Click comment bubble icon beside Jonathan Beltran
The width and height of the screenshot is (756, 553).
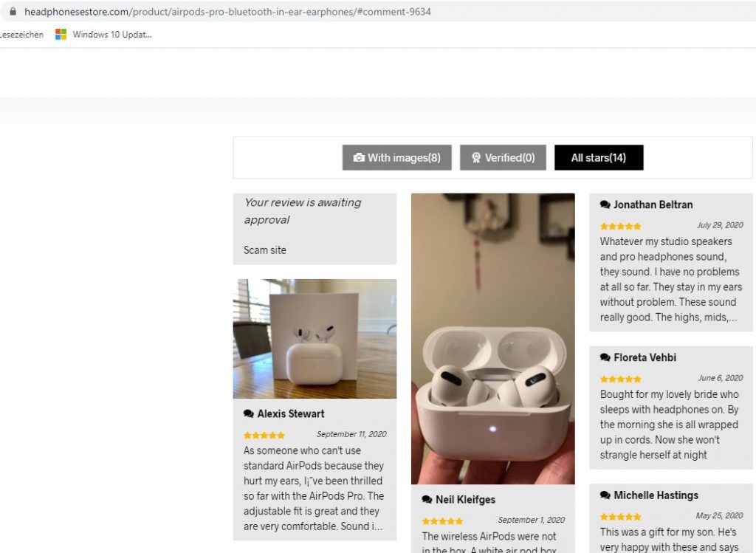coord(605,205)
